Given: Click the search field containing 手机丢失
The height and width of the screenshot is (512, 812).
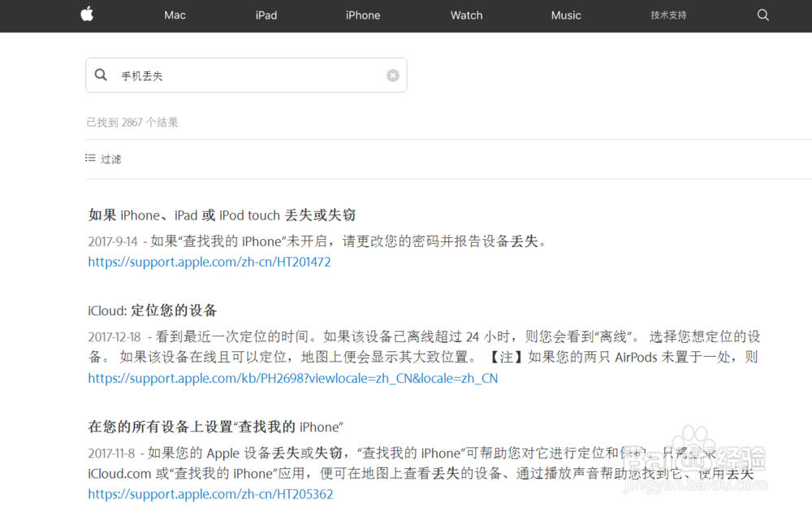Looking at the screenshot, I should [x=246, y=75].
